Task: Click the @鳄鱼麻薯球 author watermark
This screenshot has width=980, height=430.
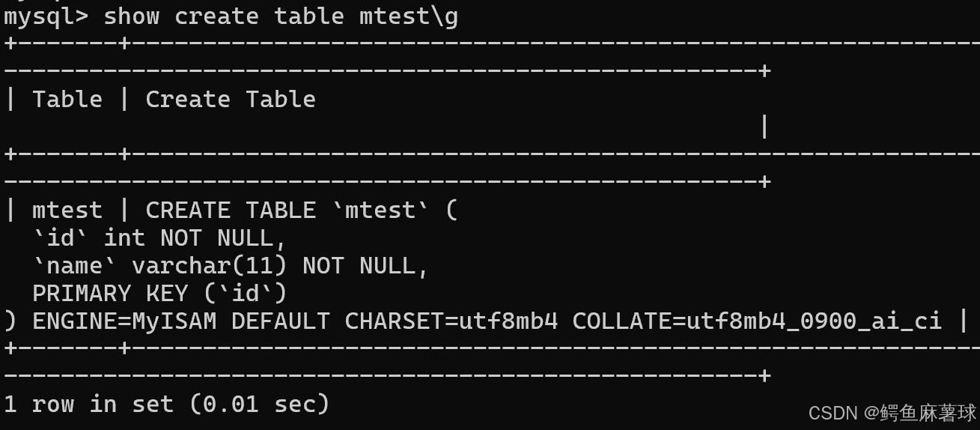Action: (920, 413)
